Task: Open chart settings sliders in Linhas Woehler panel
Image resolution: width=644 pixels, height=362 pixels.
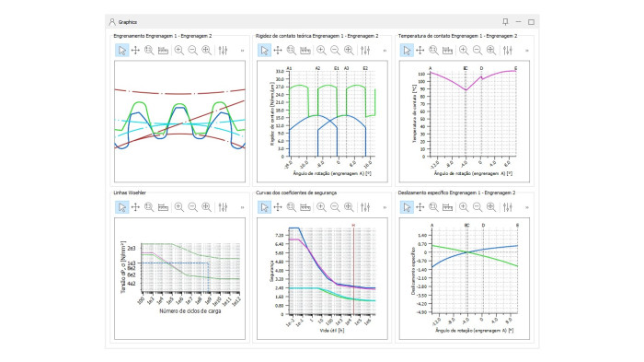Action: point(223,207)
